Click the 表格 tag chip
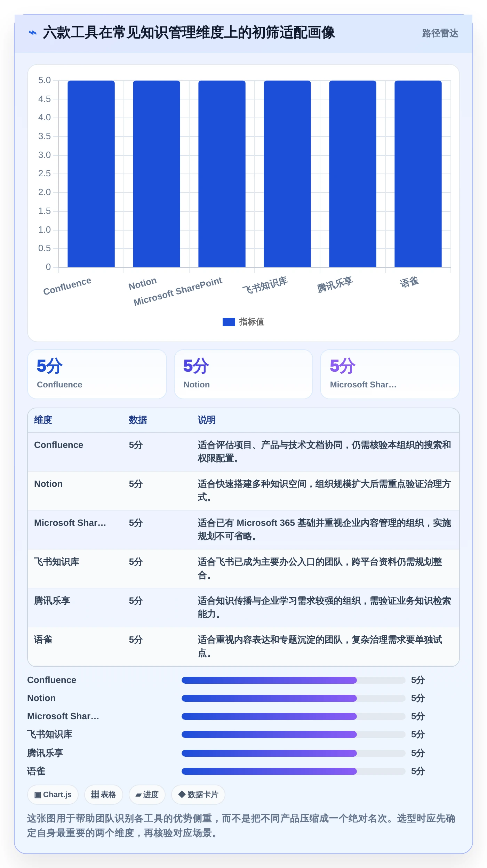The height and width of the screenshot is (868, 487). click(x=104, y=795)
